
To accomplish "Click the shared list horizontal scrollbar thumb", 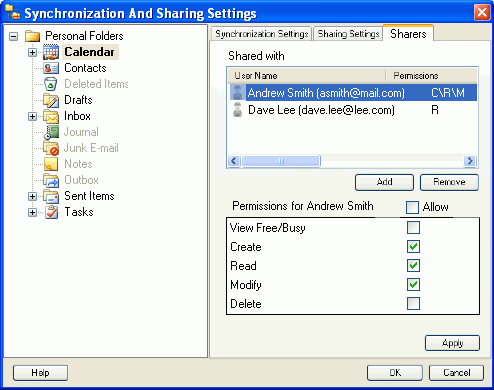I will pos(281,161).
